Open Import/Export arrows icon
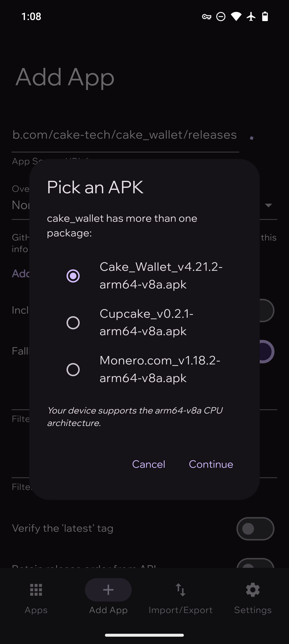 click(180, 590)
